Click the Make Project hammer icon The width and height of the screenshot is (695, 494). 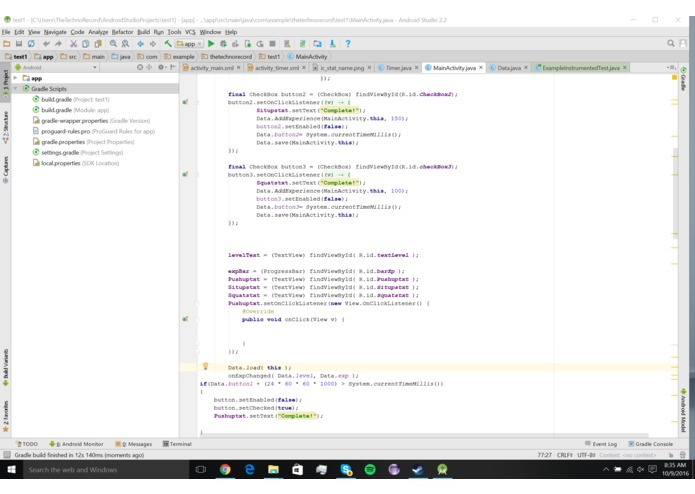(168, 43)
